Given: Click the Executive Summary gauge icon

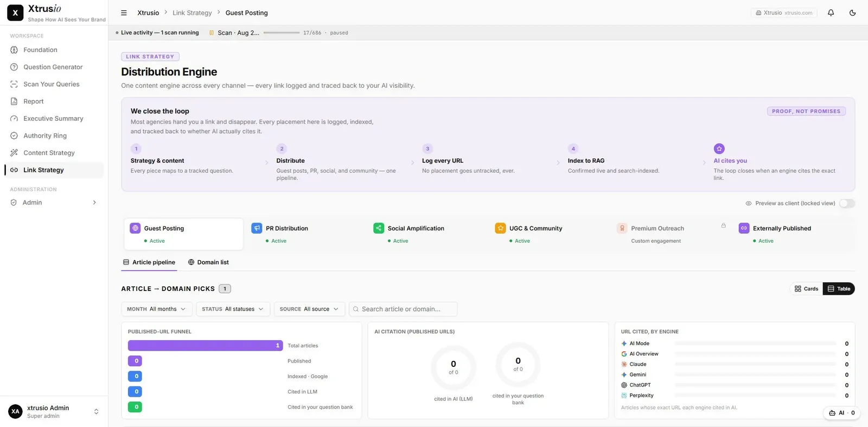Looking at the screenshot, I should click(14, 119).
